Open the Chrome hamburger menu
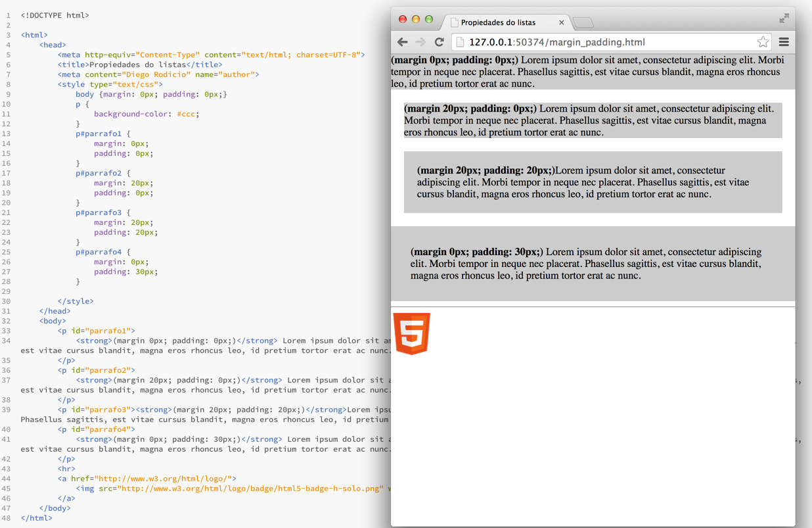Viewport: 812px width, 528px height. pyautogui.click(x=784, y=42)
